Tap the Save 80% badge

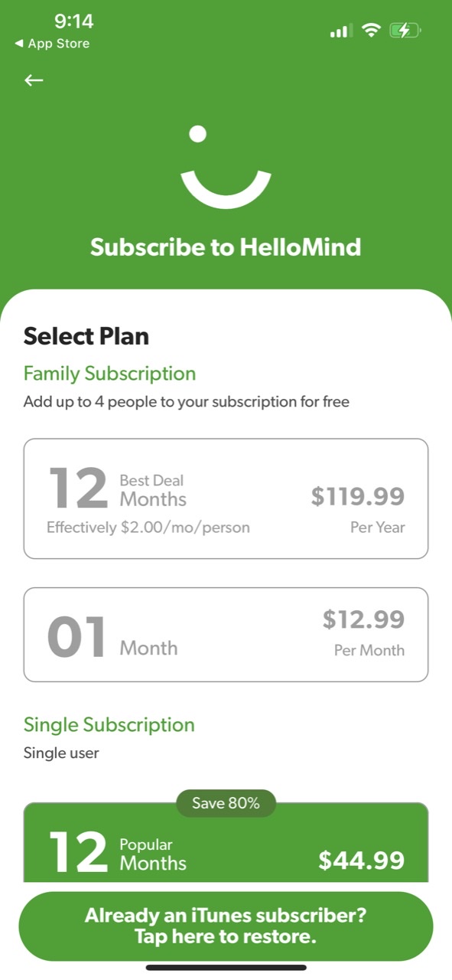[x=226, y=803]
